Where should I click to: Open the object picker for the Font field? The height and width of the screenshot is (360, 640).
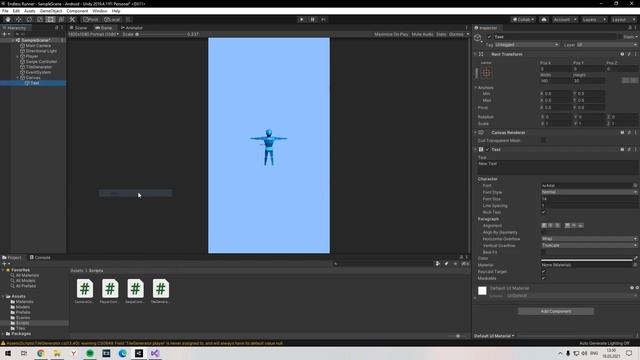click(635, 185)
